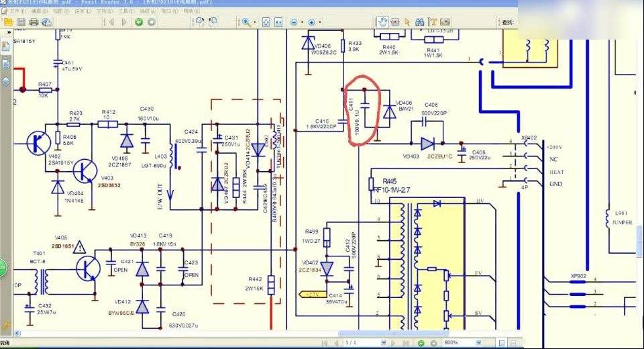The image size is (644, 349).
Task: Select the arrow selection tool
Action: [407, 22]
